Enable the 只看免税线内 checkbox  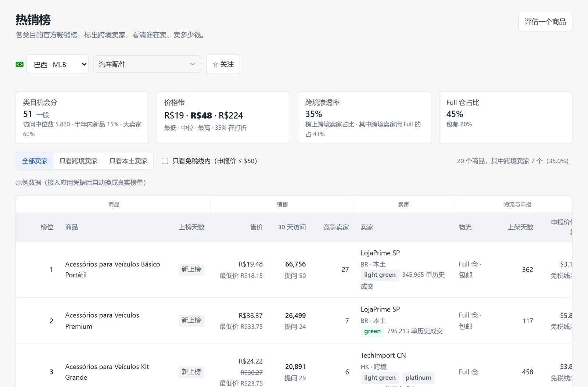pos(165,161)
